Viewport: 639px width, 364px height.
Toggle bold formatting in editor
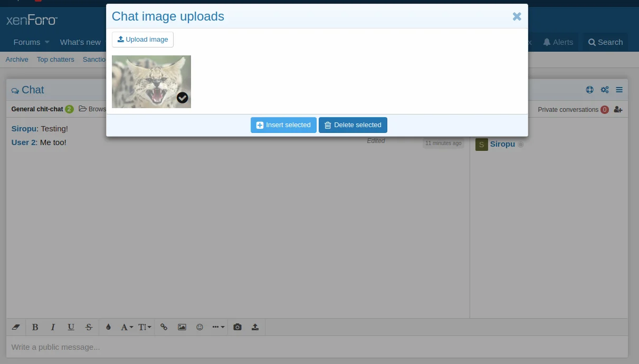click(x=35, y=327)
